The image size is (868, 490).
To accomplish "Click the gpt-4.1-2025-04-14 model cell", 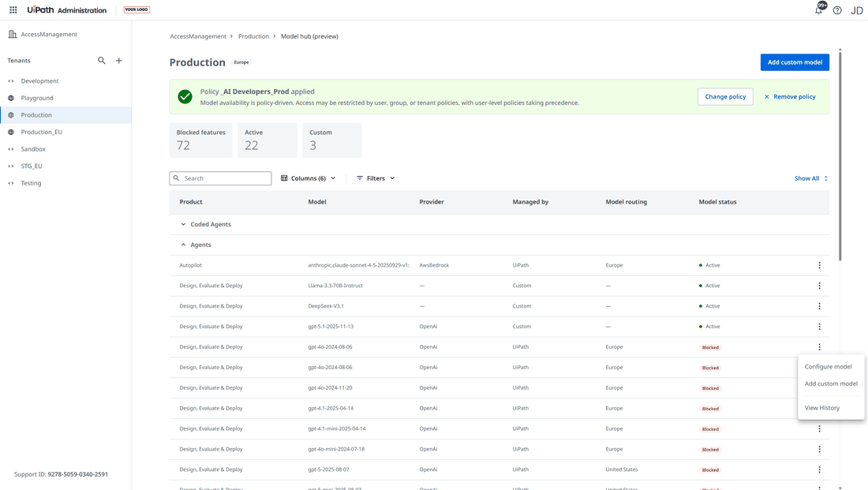I will [331, 409].
